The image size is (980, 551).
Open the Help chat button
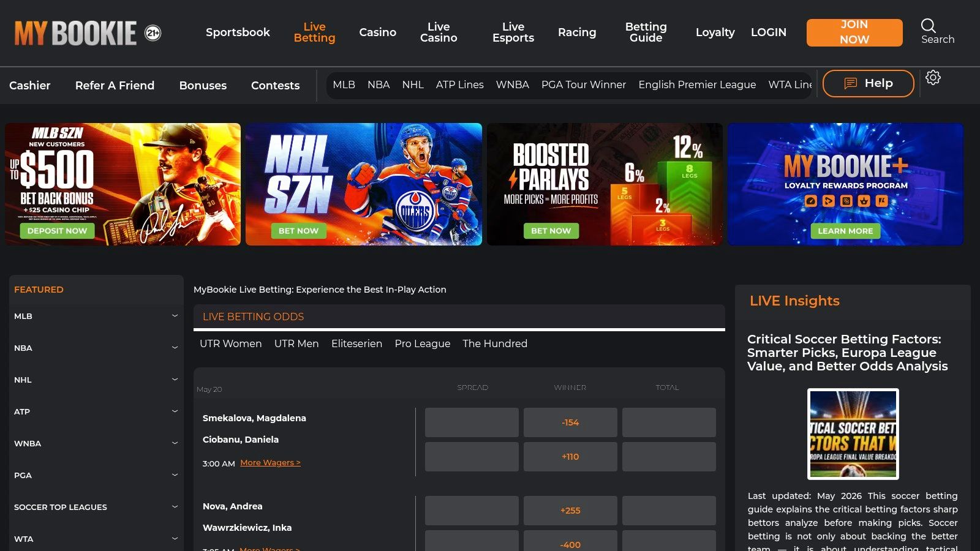[x=868, y=83]
